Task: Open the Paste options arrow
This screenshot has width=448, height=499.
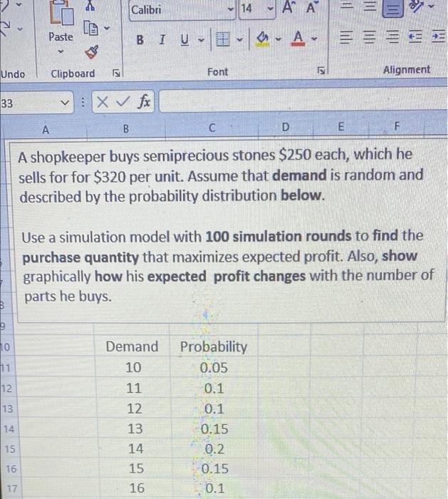Action: coord(61,51)
